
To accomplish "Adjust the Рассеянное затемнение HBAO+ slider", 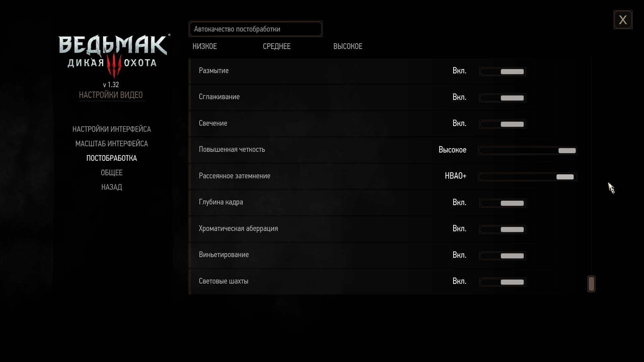I will [x=527, y=177].
